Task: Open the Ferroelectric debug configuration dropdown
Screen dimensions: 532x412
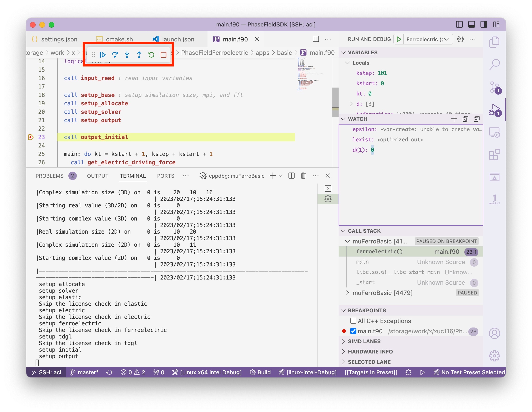Action: click(x=446, y=39)
